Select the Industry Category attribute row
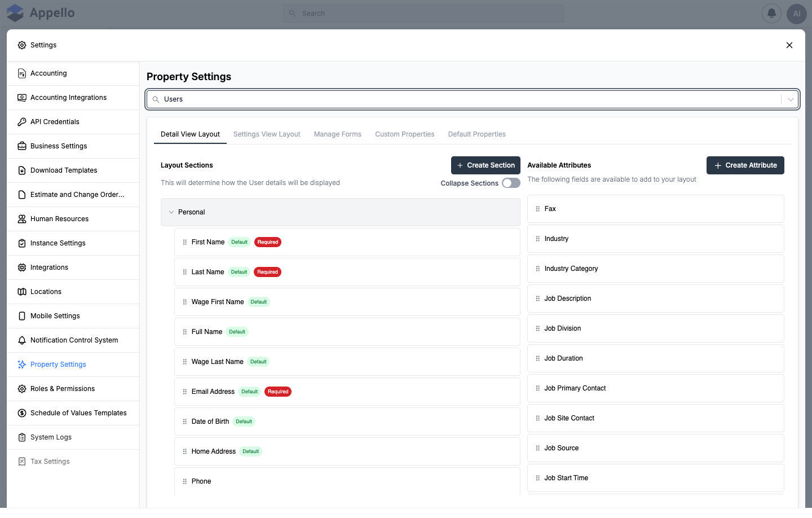 click(656, 269)
